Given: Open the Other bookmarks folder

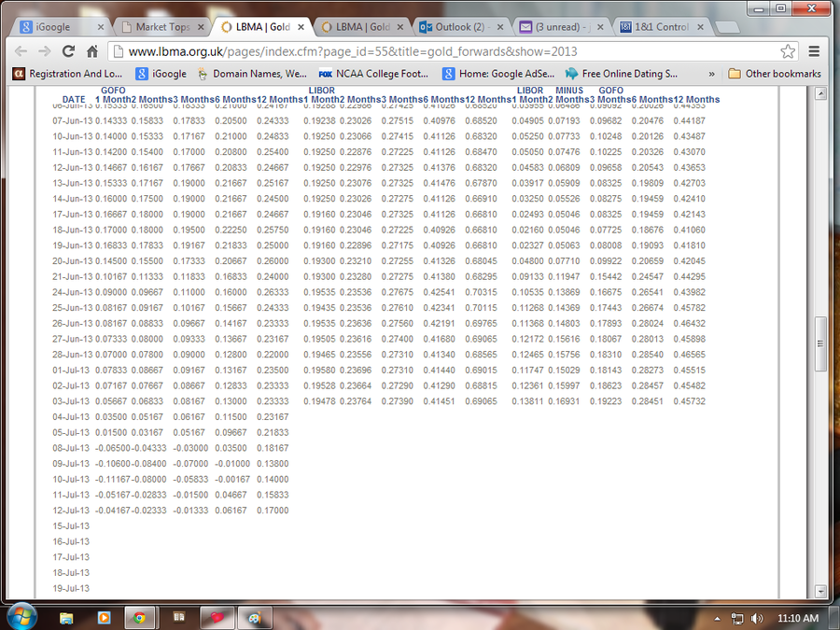Looking at the screenshot, I should [774, 74].
